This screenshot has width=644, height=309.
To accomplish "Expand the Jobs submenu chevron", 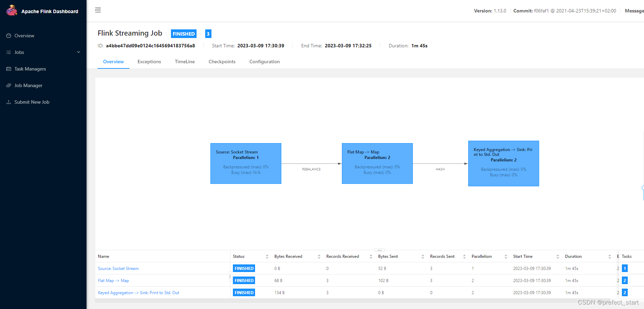I will pos(79,52).
